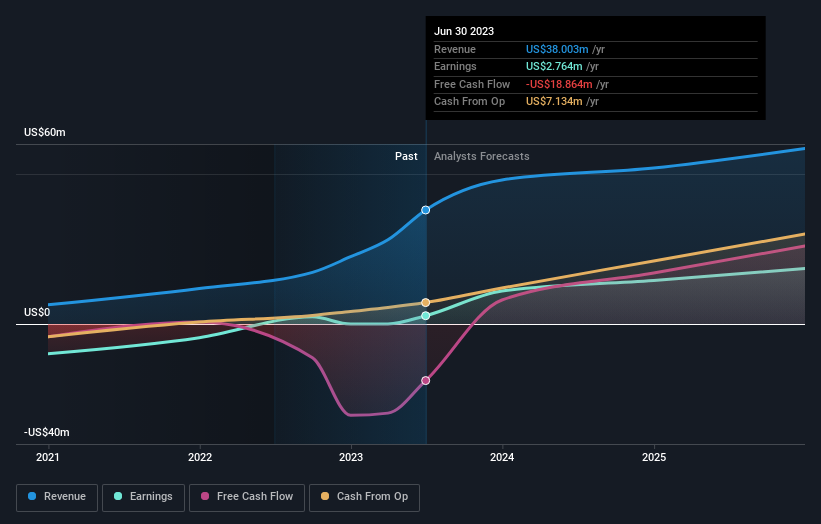This screenshot has width=821, height=524.
Task: Click the Cash From Op label in tooltip
Action: 469,102
